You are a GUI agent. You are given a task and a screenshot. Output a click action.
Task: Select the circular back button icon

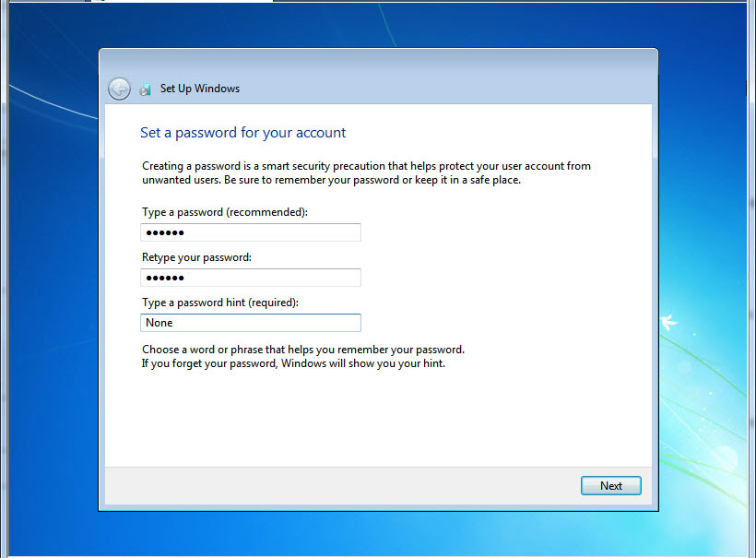[119, 88]
